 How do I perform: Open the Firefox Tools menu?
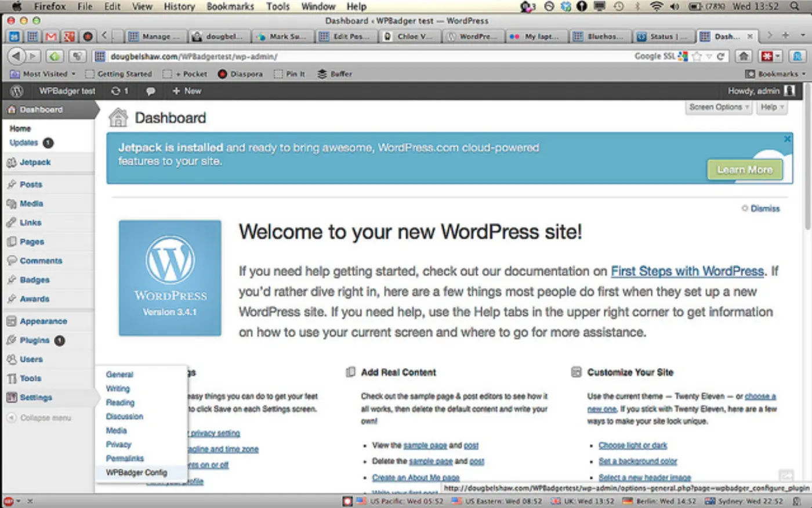(x=278, y=7)
